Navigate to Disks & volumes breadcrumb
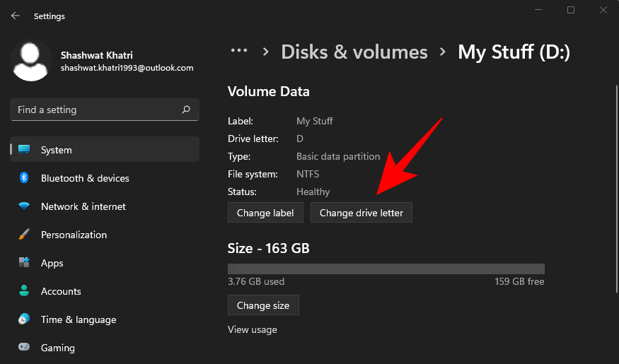Image resolution: width=619 pixels, height=364 pixels. click(x=354, y=52)
